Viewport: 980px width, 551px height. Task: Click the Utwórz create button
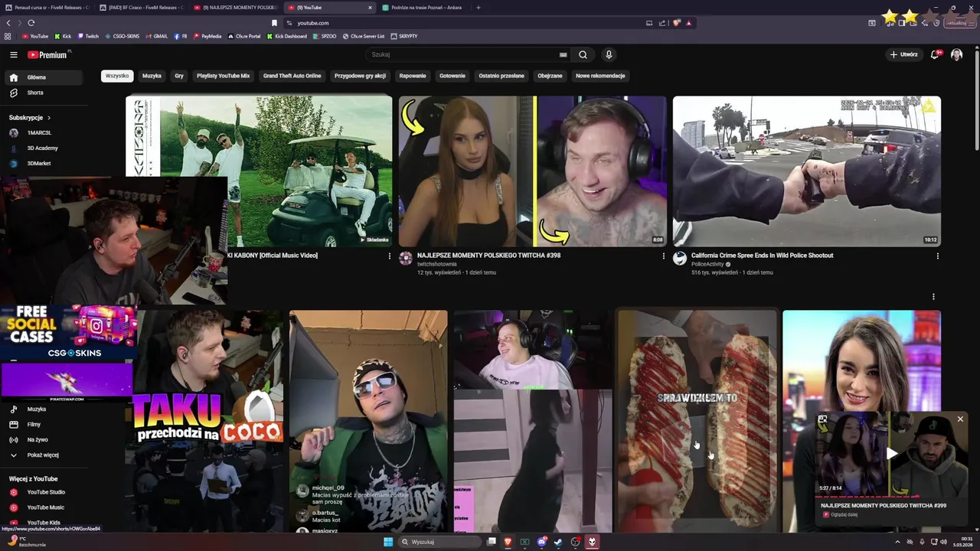pyautogui.click(x=903, y=54)
